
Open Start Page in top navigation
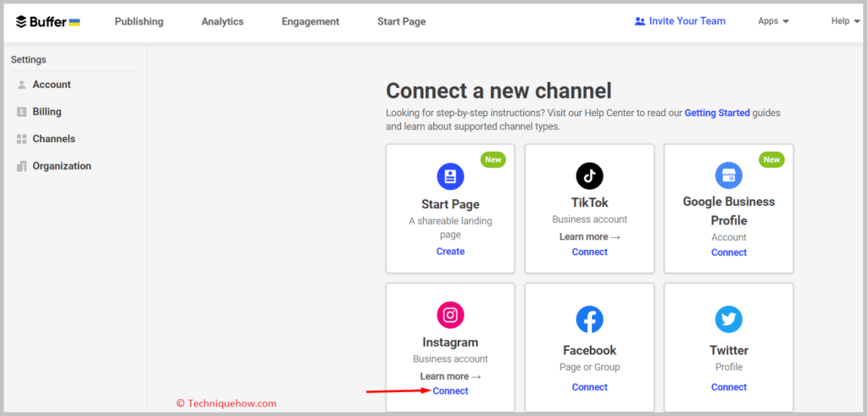(x=401, y=21)
